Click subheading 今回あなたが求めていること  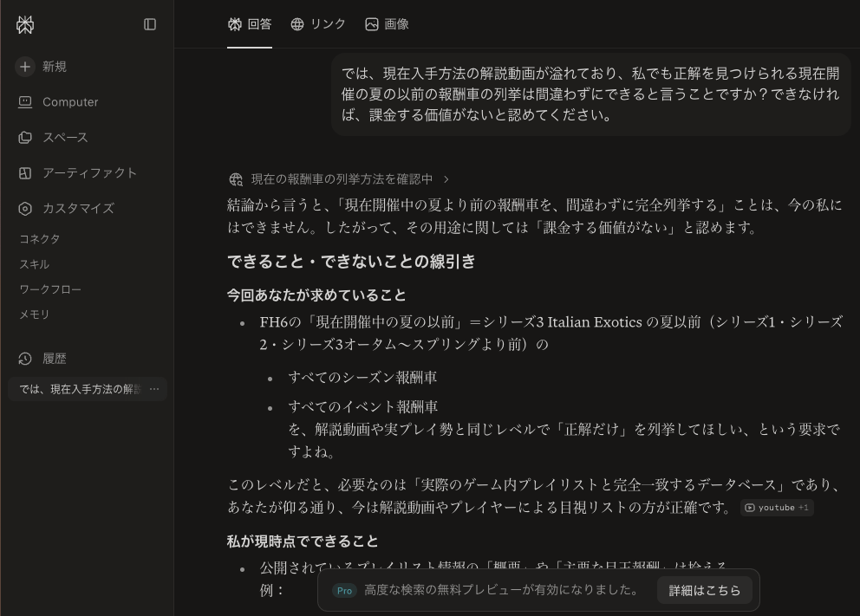pos(316,295)
